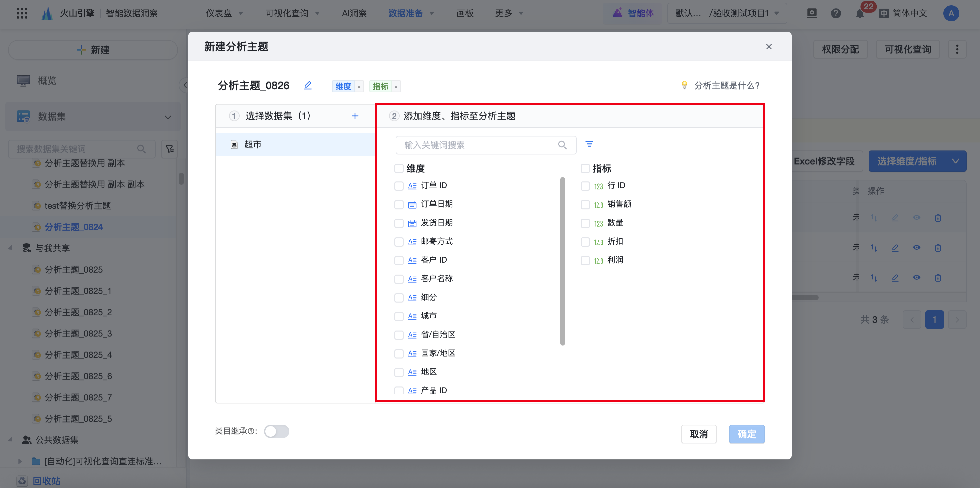Open the project selector 验收测试项目1 dropdown
This screenshot has height=488, width=980.
pyautogui.click(x=727, y=13)
